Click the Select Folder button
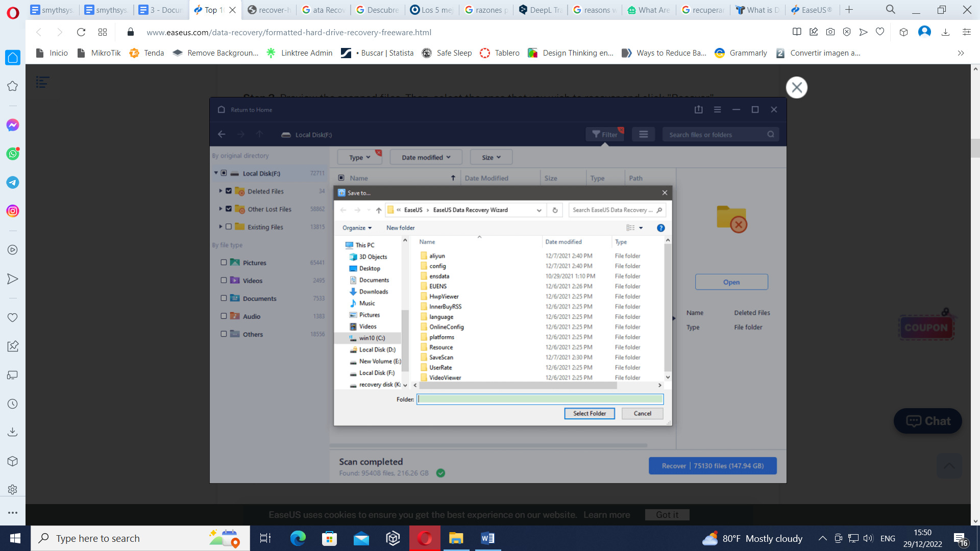Screen dimensions: 980x551 (x=590, y=414)
